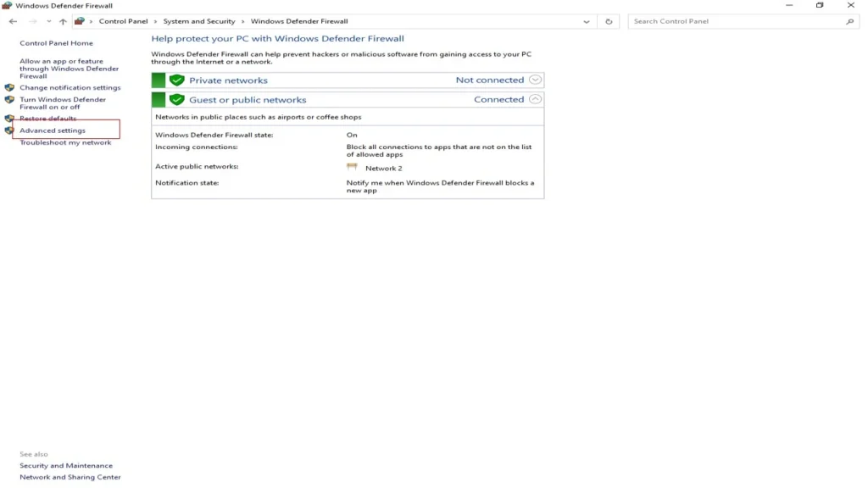Collapse the Guest or public networks chevron

click(x=535, y=99)
